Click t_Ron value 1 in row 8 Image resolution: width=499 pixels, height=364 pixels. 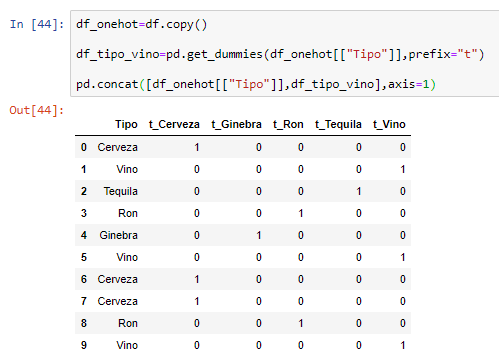(301, 323)
